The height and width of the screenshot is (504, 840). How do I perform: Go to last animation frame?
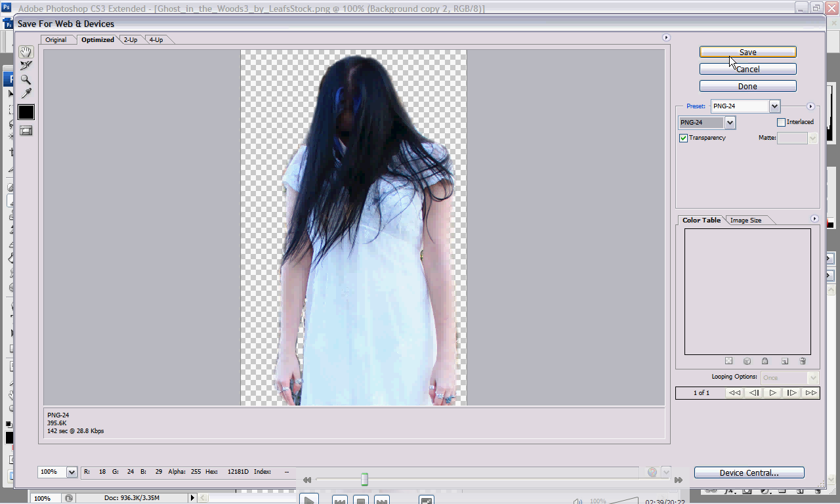click(811, 393)
